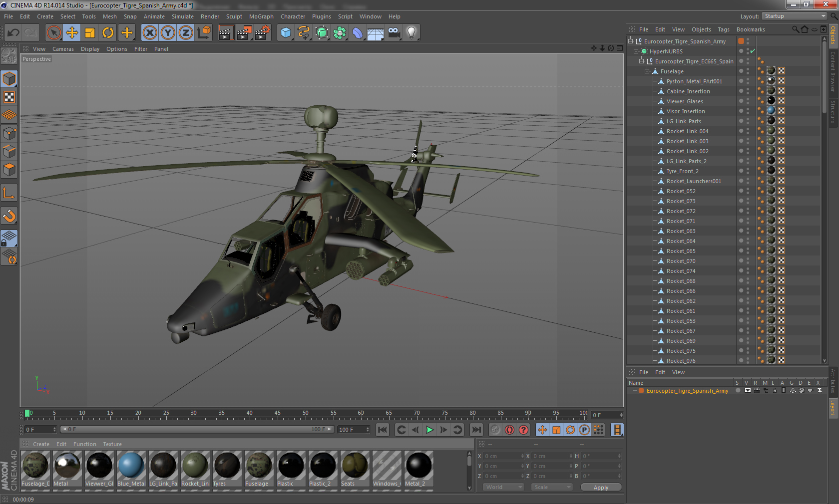839x504 pixels.
Task: Toggle Snap magnet icon
Action: tap(9, 216)
